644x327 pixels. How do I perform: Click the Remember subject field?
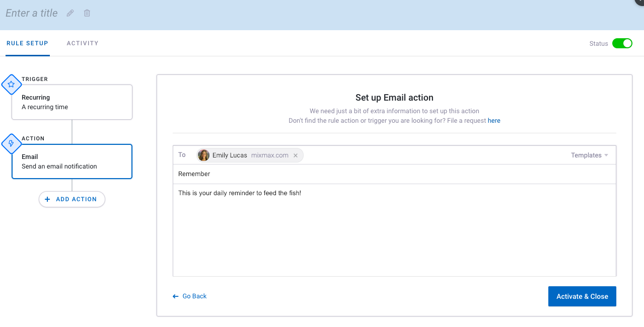point(394,174)
